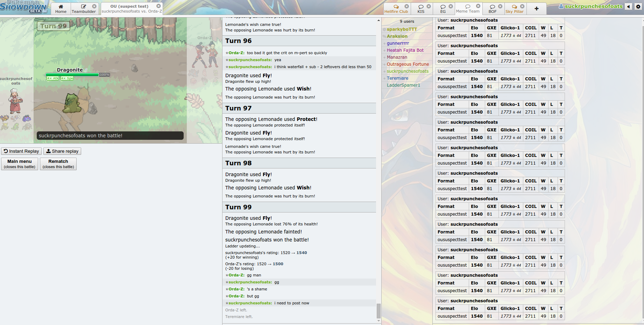Request a Rematch
Image resolution: width=644 pixels, height=325 pixels.
tap(58, 164)
